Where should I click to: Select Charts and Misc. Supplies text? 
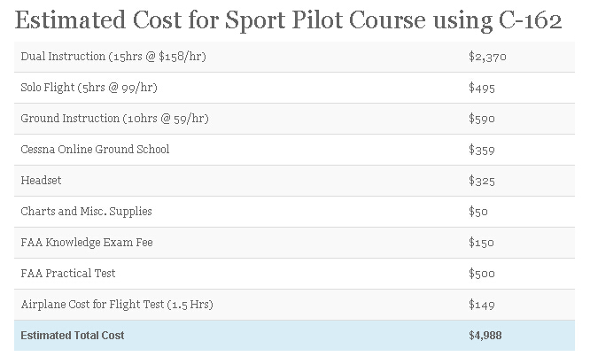(86, 212)
